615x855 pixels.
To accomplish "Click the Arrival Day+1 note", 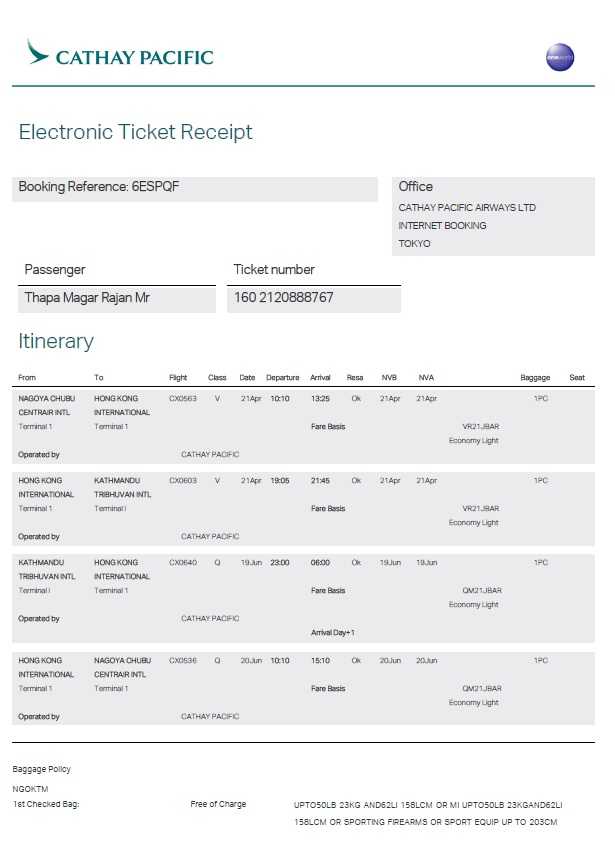I will [333, 632].
